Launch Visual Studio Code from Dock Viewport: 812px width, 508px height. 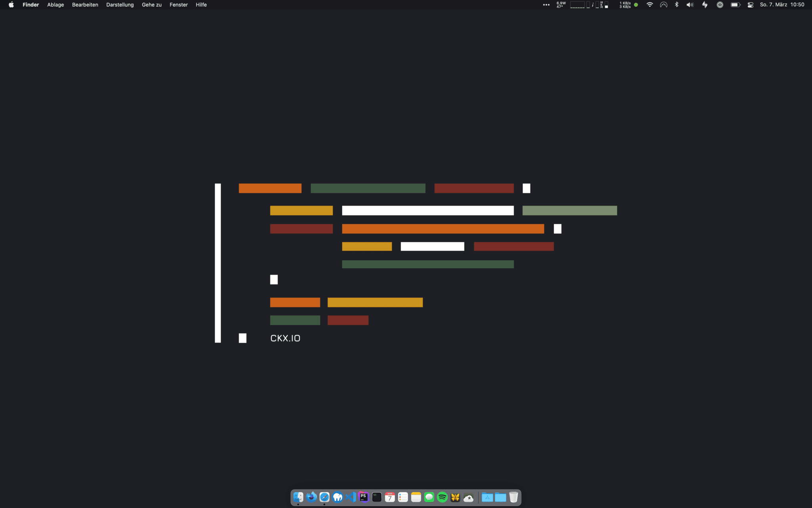click(350, 497)
